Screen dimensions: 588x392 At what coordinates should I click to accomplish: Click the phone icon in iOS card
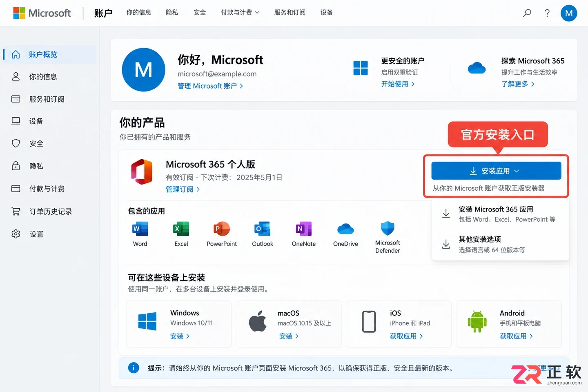pyautogui.click(x=369, y=321)
